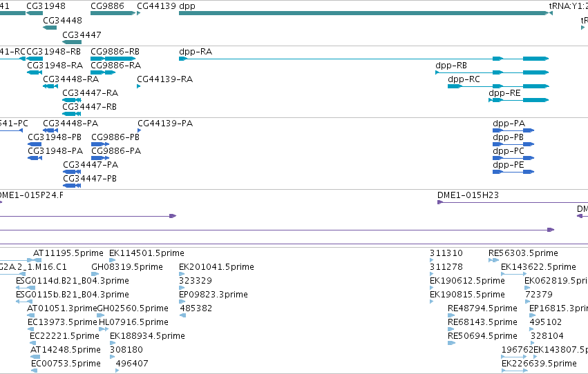
Task: Select the CG34447 gene label
Action: point(82,35)
